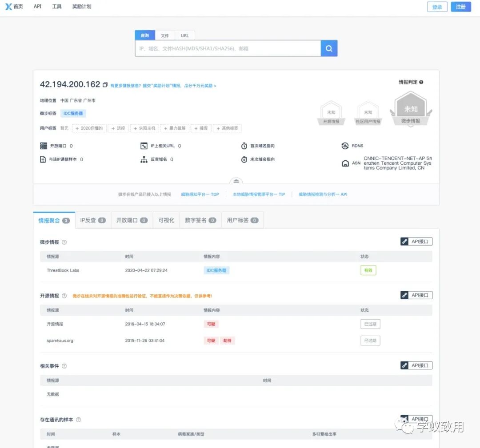Image resolution: width=480 pixels, height=448 pixels.
Task: Add the 撞库 user tag
Action: coord(201,128)
